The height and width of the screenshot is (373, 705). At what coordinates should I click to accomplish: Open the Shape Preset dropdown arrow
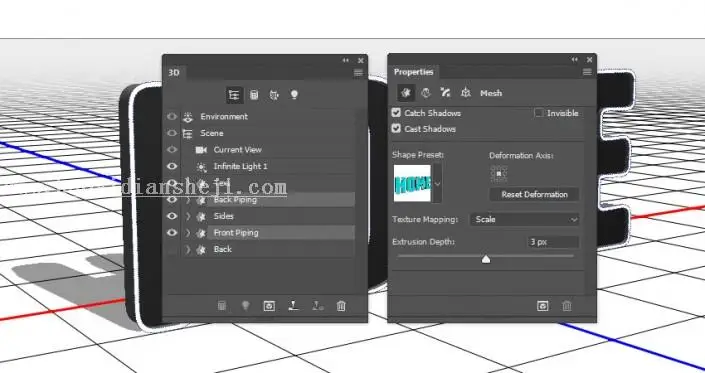[437, 183]
